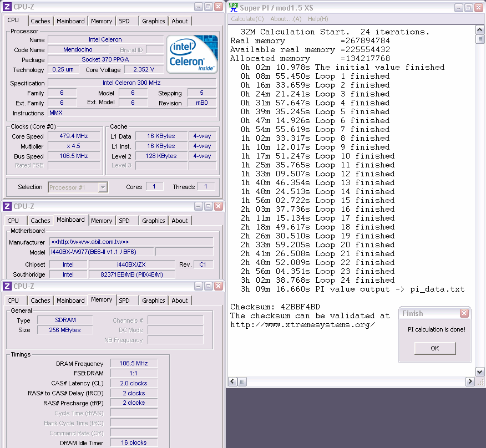This screenshot has width=486, height=448.
Task: Click the CAS# Latency value 2.0 clocks
Action: click(x=134, y=383)
